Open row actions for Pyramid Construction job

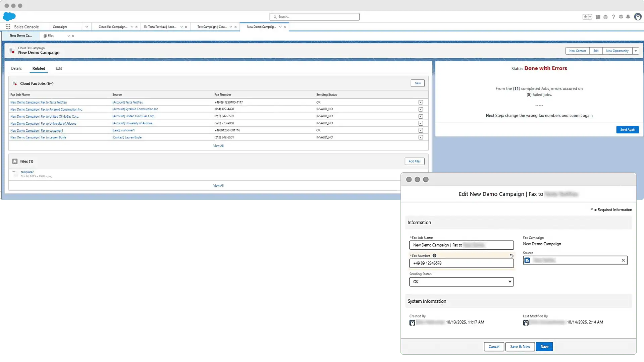(x=421, y=109)
